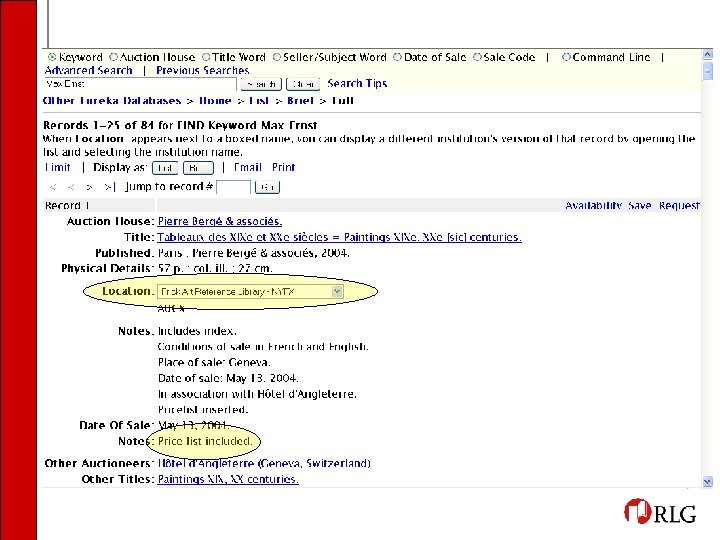Request Record 1

pos(679,205)
